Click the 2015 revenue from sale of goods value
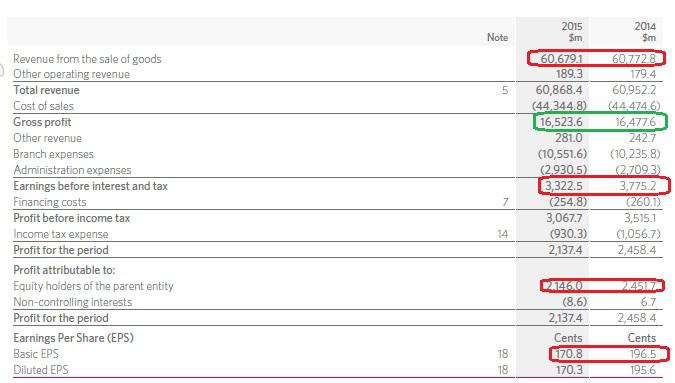The height and width of the screenshot is (383, 675). [x=561, y=59]
